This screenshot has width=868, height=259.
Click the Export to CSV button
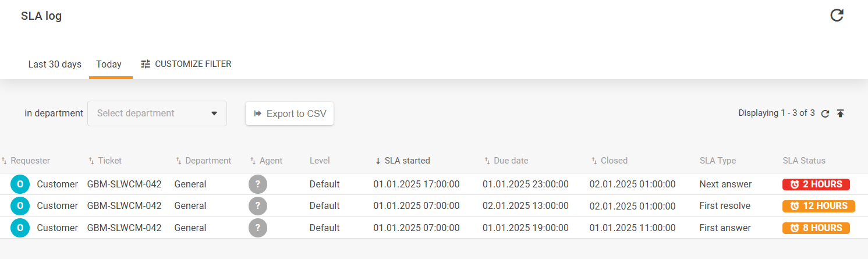point(289,113)
